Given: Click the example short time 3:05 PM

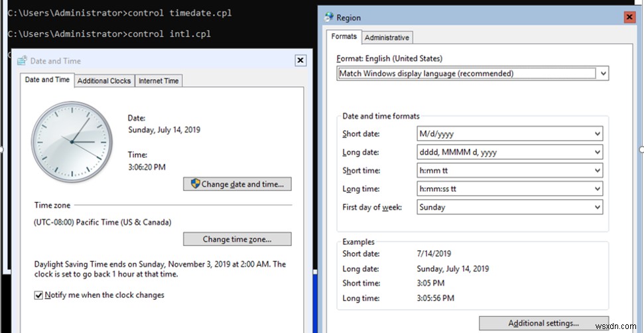Looking at the screenshot, I should click(430, 283).
